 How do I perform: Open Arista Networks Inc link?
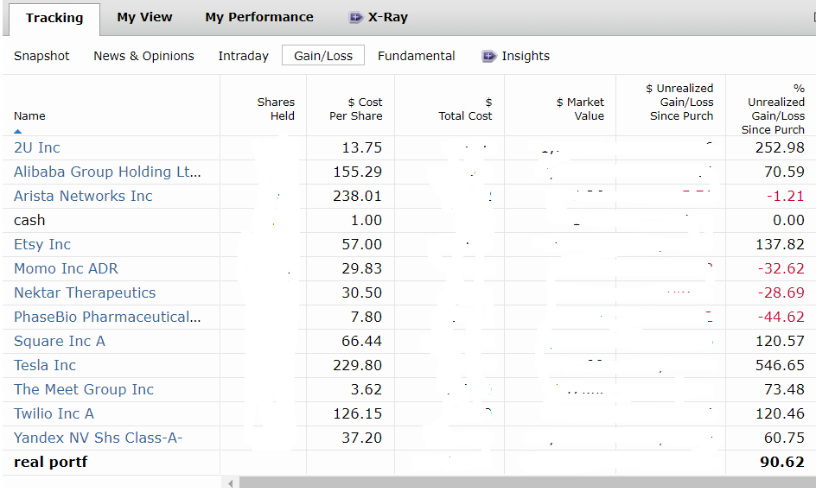point(83,196)
